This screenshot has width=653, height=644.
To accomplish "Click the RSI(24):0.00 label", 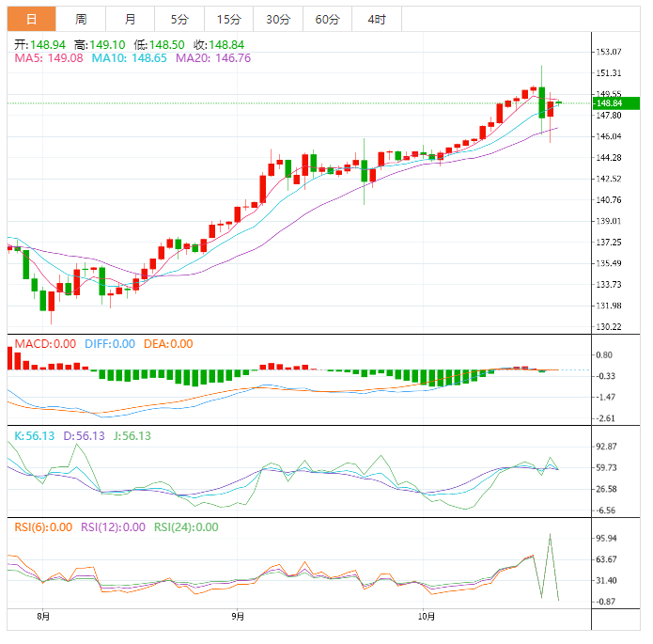I will tap(186, 527).
